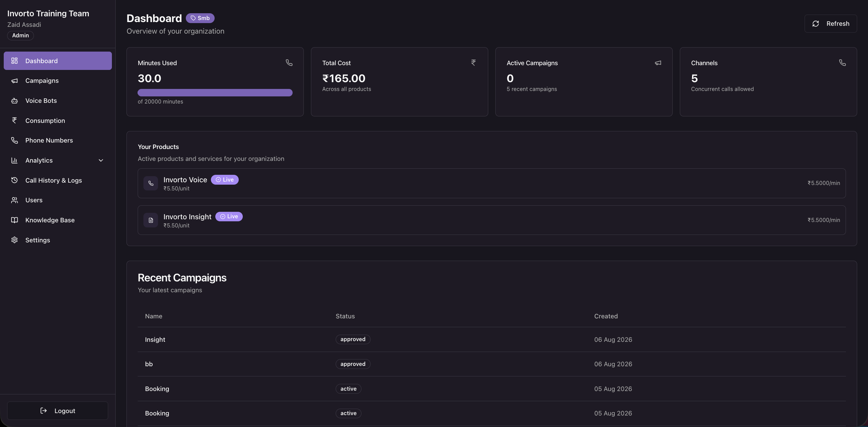Go to Campaigns in the sidebar
Viewport: 868px width, 427px height.
(58, 81)
